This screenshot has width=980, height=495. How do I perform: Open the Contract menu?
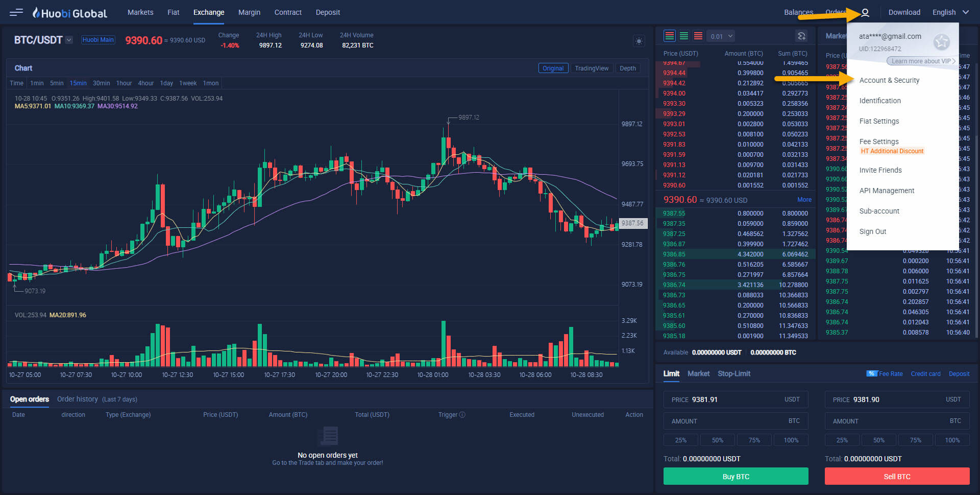point(288,12)
